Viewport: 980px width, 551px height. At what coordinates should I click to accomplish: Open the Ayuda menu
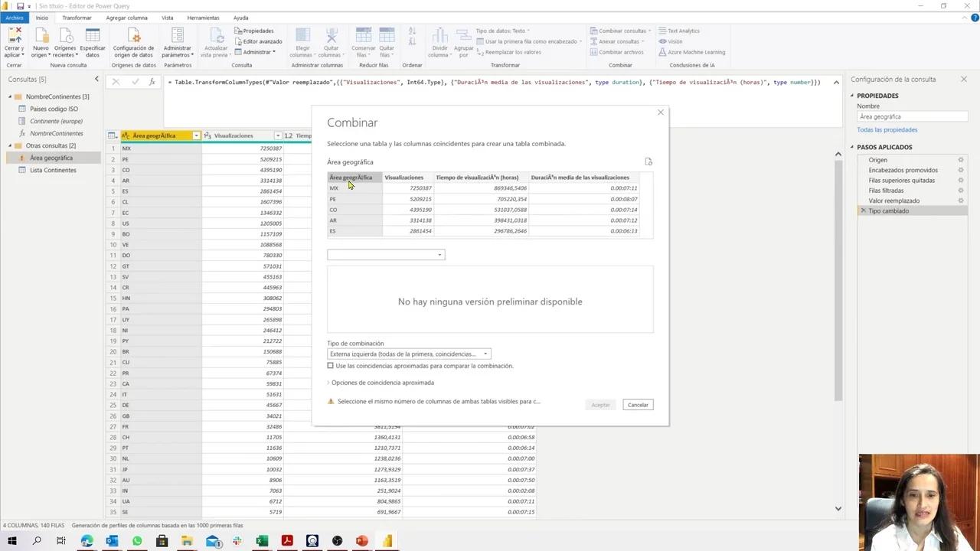(x=240, y=18)
